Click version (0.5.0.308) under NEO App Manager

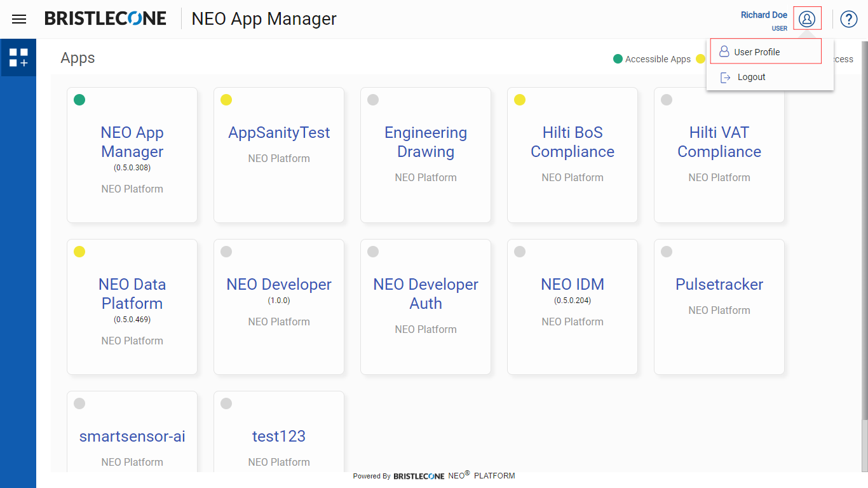pos(132,168)
